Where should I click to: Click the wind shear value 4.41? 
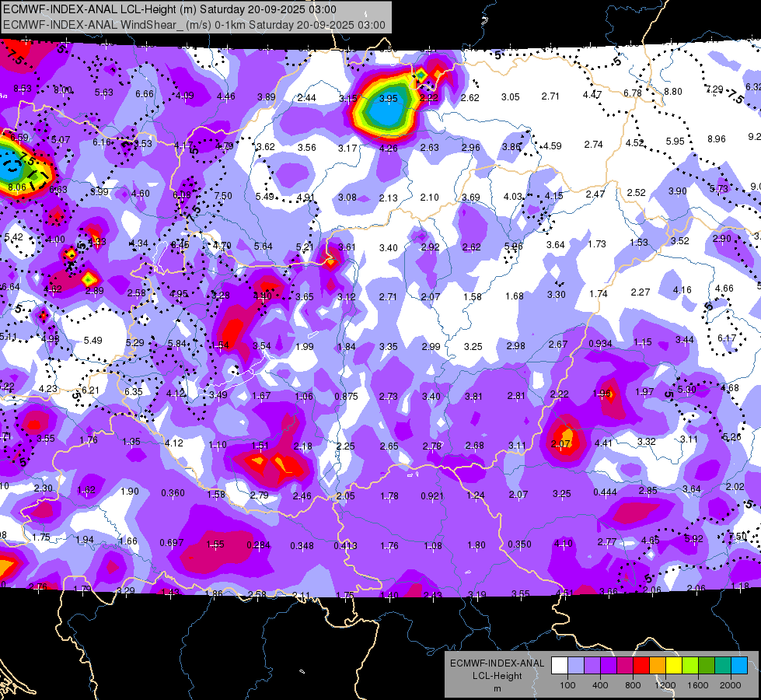pos(603,443)
